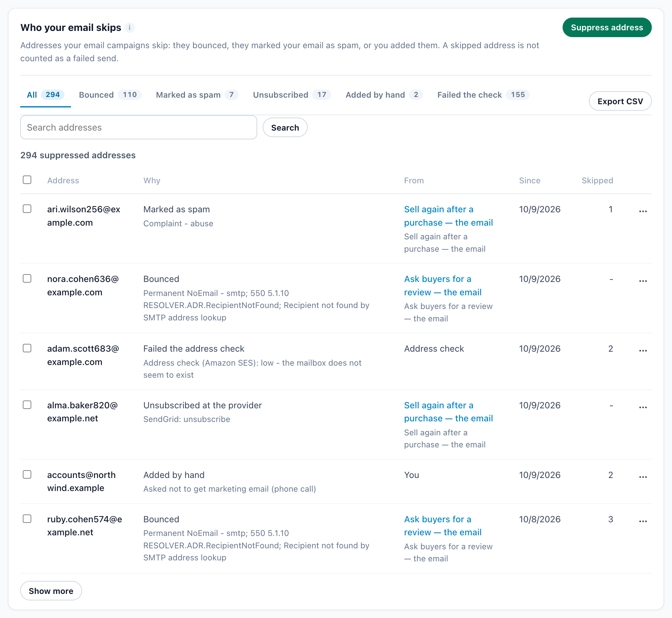Click 'Unsubscribed at the provider' reason text

click(202, 405)
